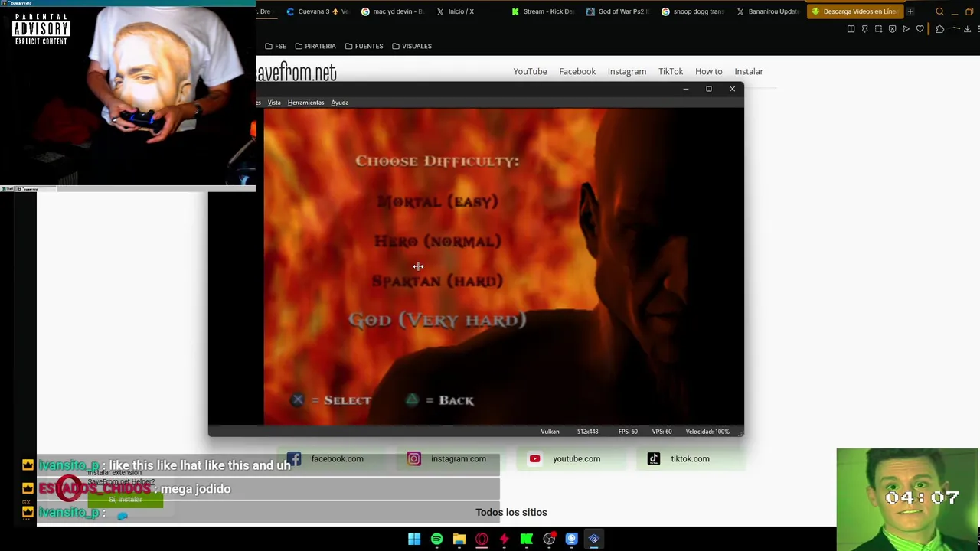
Task: Open the youtube.com site link
Action: pyautogui.click(x=577, y=459)
